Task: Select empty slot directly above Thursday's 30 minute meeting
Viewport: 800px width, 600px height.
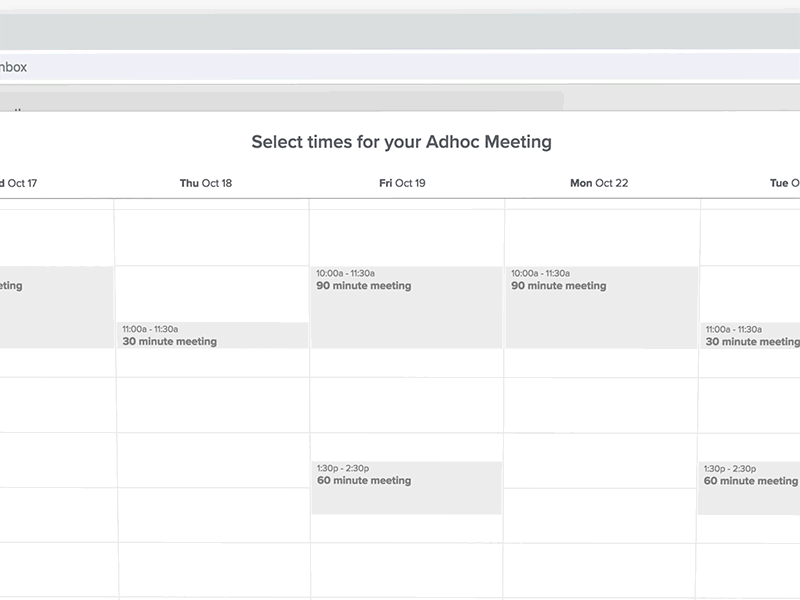Action: tap(212, 293)
